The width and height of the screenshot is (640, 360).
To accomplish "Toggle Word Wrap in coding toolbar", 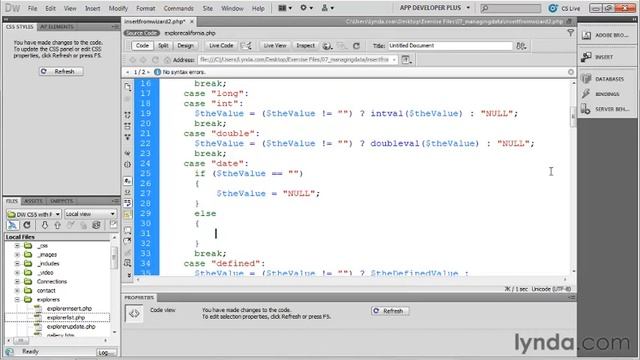I will (128, 203).
